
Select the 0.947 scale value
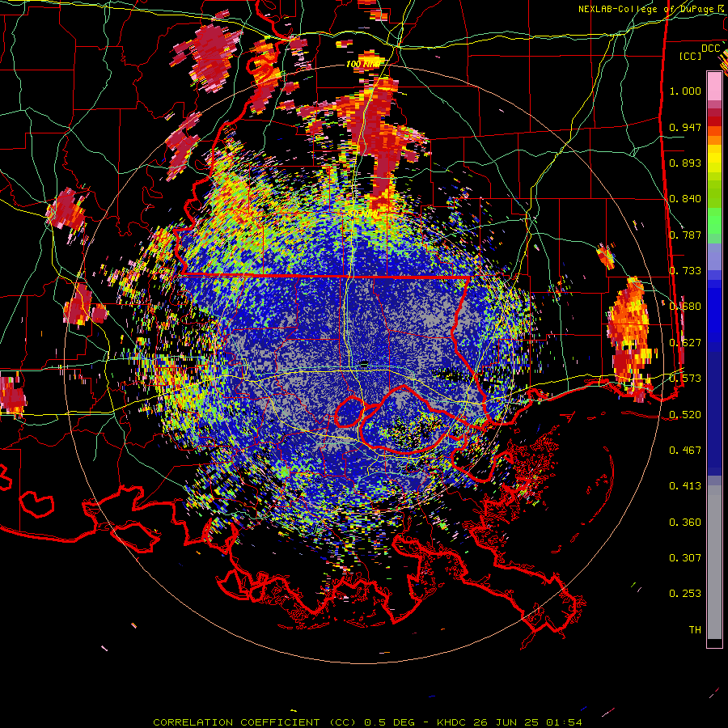[685, 127]
